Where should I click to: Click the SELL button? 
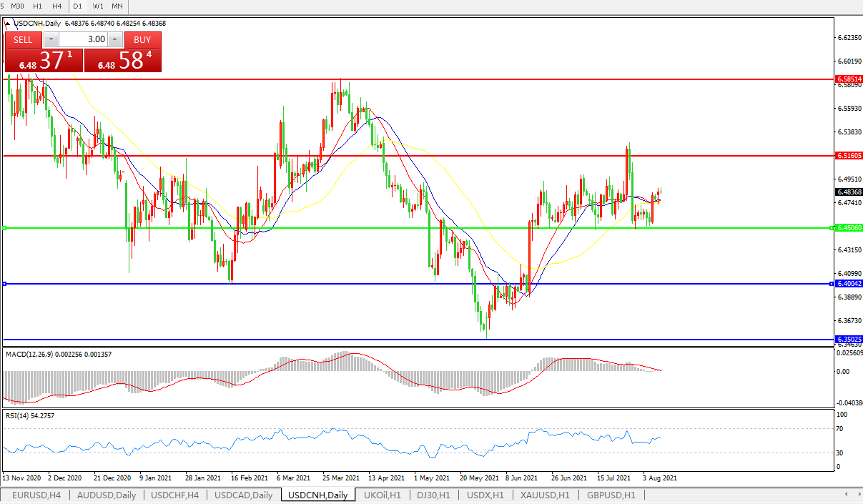pos(23,40)
